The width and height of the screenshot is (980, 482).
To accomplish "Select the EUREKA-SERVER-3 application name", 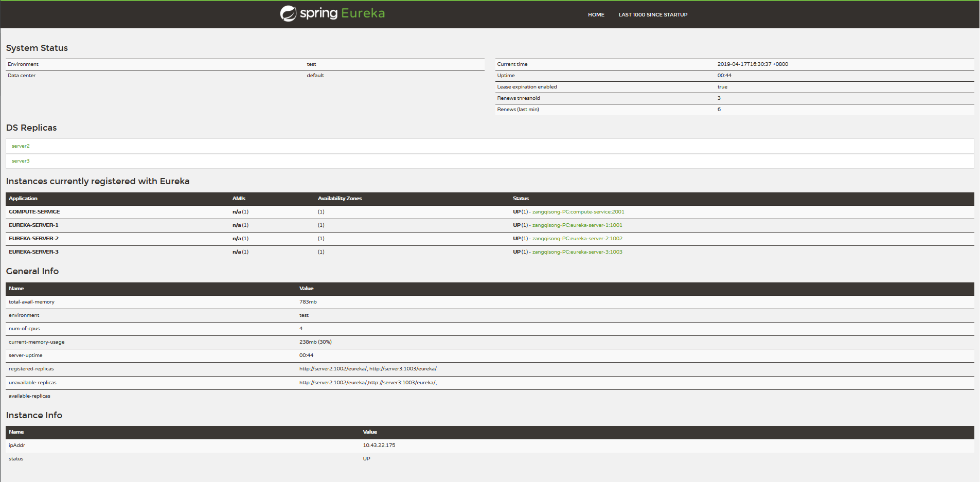I will (x=33, y=252).
